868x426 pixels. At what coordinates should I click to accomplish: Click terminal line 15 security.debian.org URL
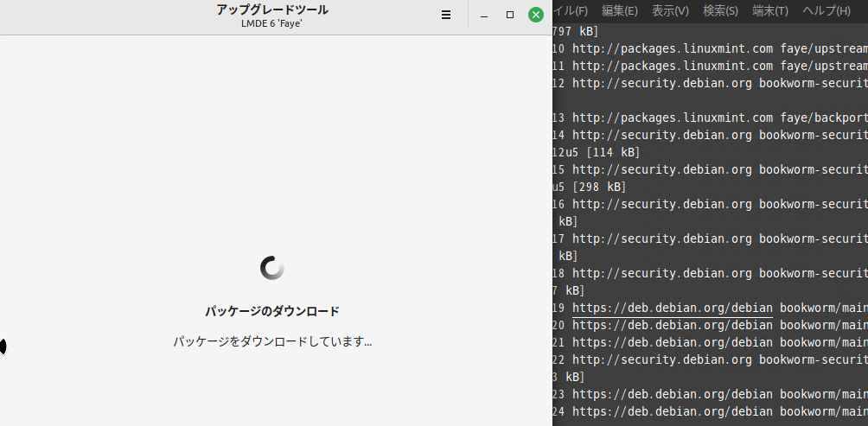[x=662, y=169]
